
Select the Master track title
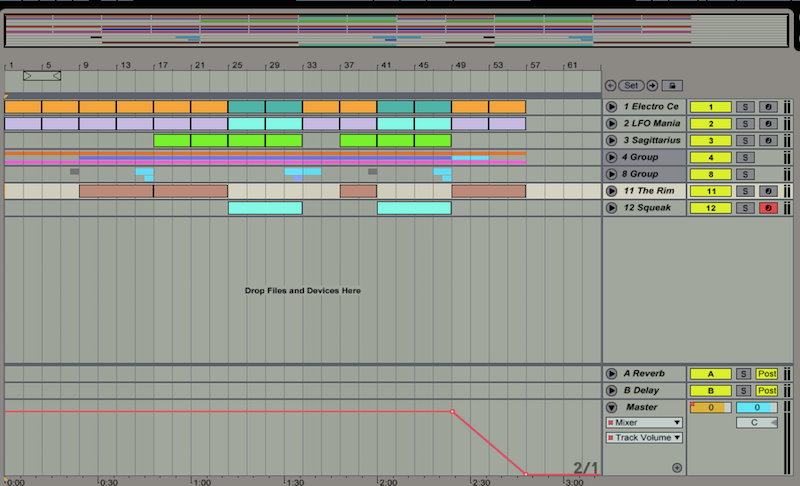pyautogui.click(x=642, y=407)
